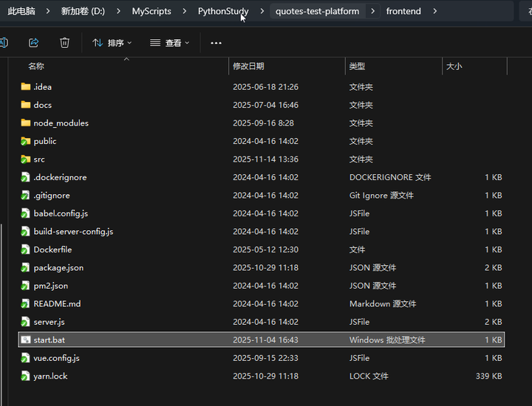Open the three-dots more options menu
The width and height of the screenshot is (532, 406).
[216, 43]
